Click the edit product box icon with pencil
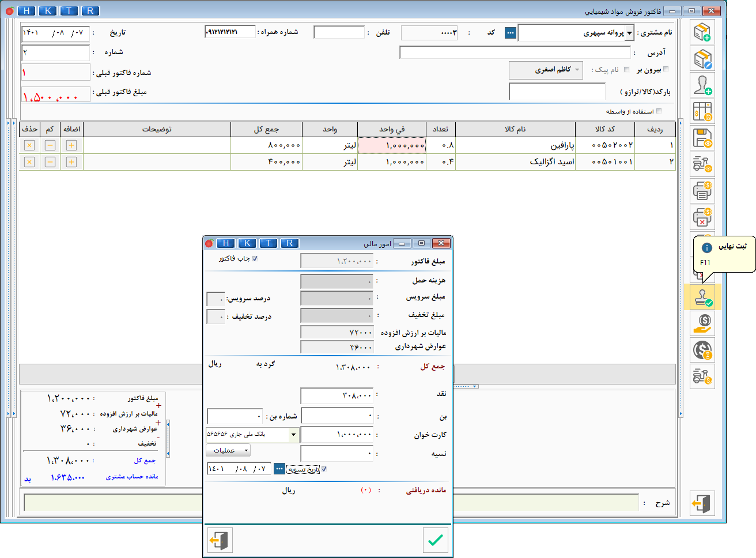The image size is (756, 558). [x=702, y=59]
